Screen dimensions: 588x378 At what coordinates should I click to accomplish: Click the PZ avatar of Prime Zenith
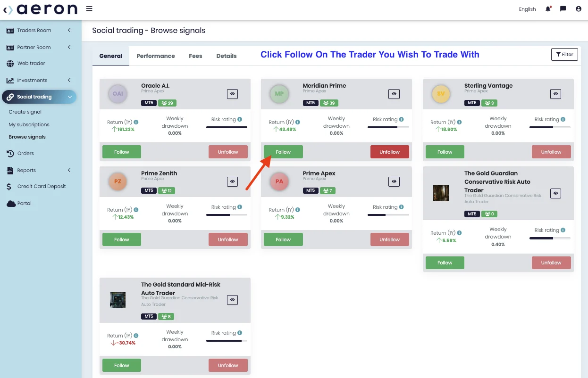coord(118,181)
